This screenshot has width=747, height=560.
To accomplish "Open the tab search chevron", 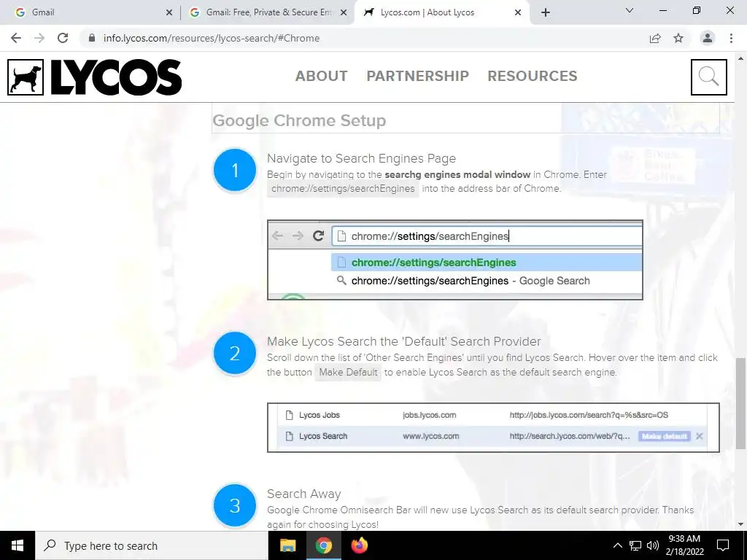I will click(x=630, y=10).
